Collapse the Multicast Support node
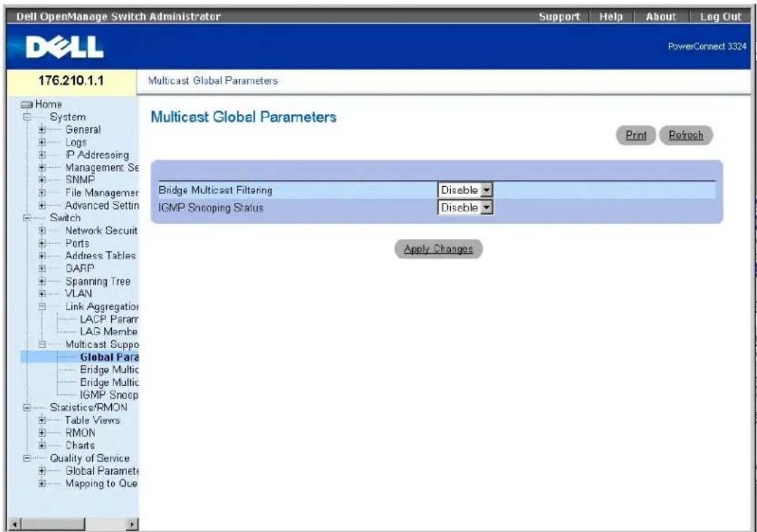This screenshot has height=532, width=757. pyautogui.click(x=43, y=345)
